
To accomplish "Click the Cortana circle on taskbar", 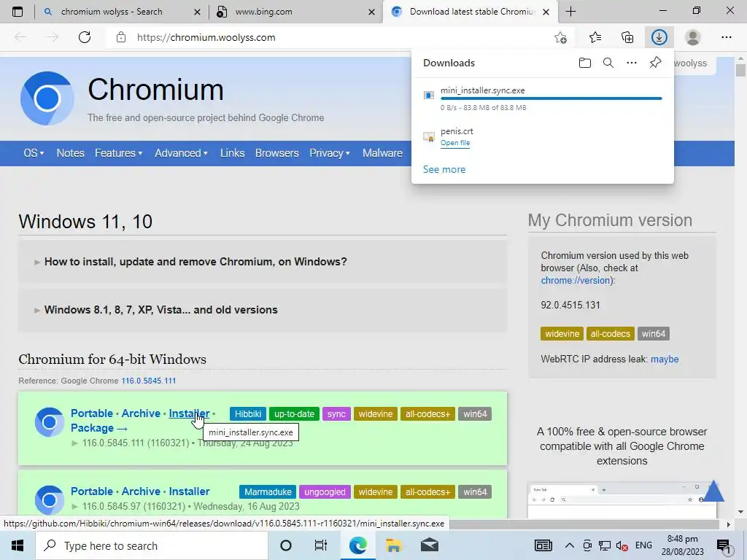I will point(286,545).
